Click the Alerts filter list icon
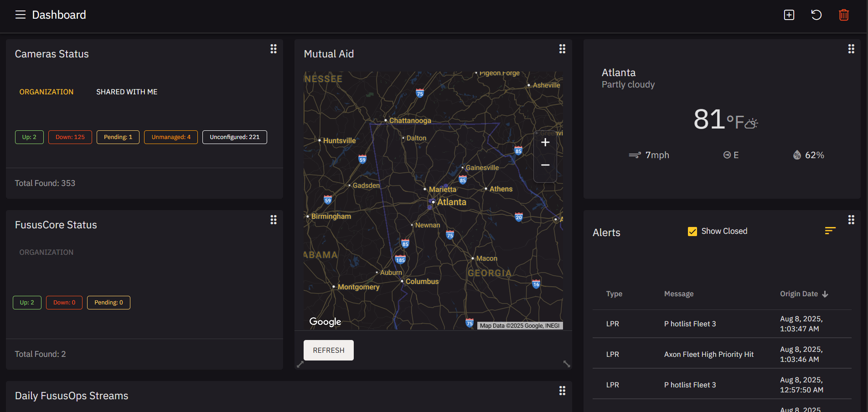The width and height of the screenshot is (868, 412). coord(830,231)
